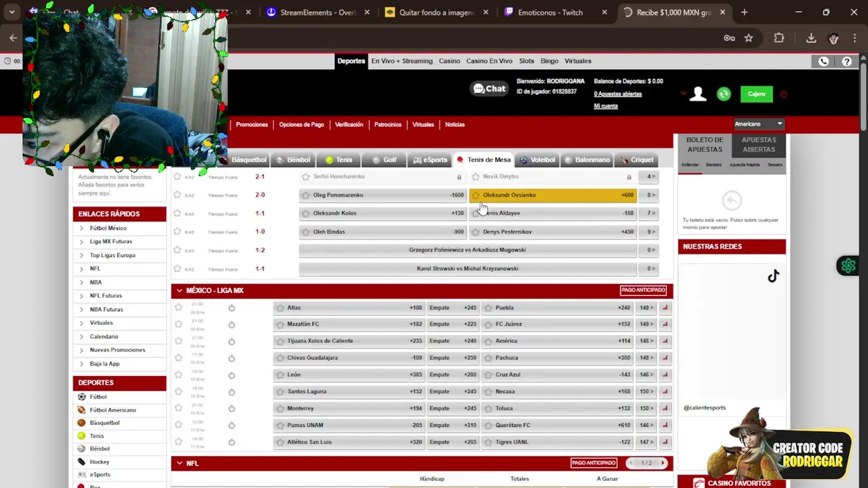
Task: Open the browser extensions puzzle icon
Action: click(x=779, y=38)
